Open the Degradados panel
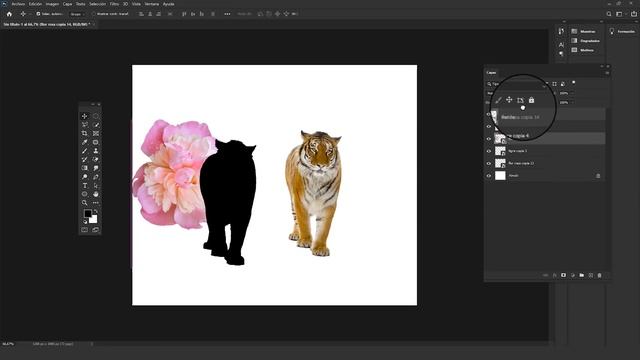Screen dimensions: 640x360 coord(586,41)
